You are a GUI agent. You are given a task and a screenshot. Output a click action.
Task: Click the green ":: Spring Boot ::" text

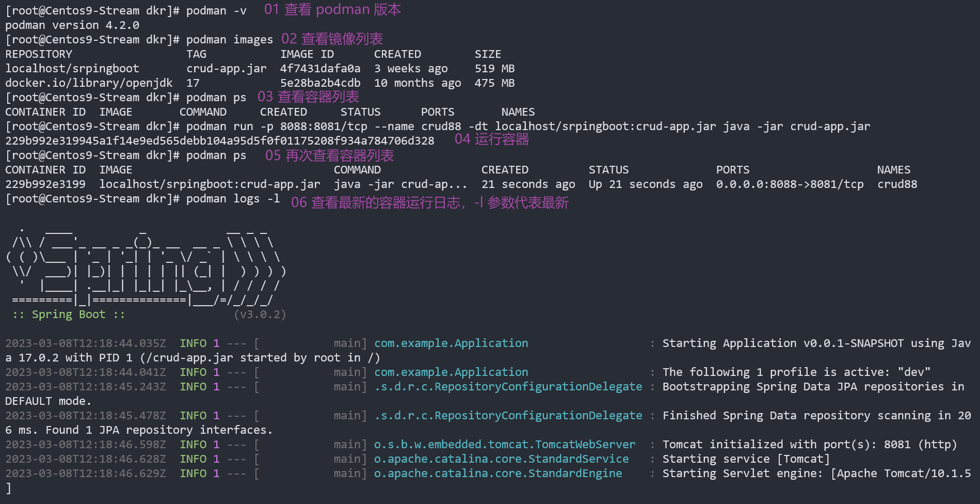pyautogui.click(x=69, y=314)
